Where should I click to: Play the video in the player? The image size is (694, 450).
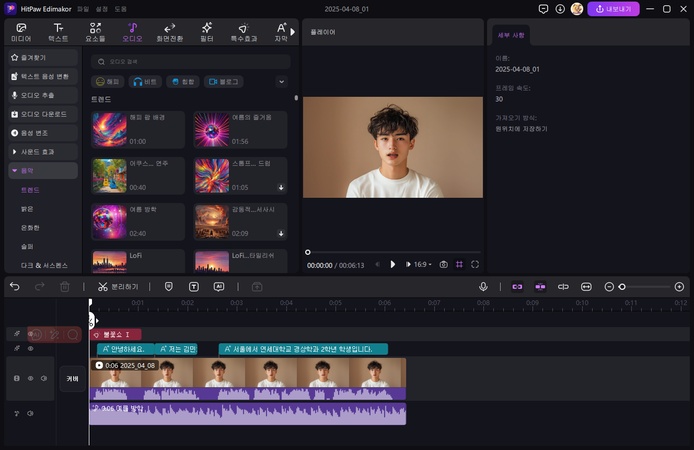coord(393,265)
